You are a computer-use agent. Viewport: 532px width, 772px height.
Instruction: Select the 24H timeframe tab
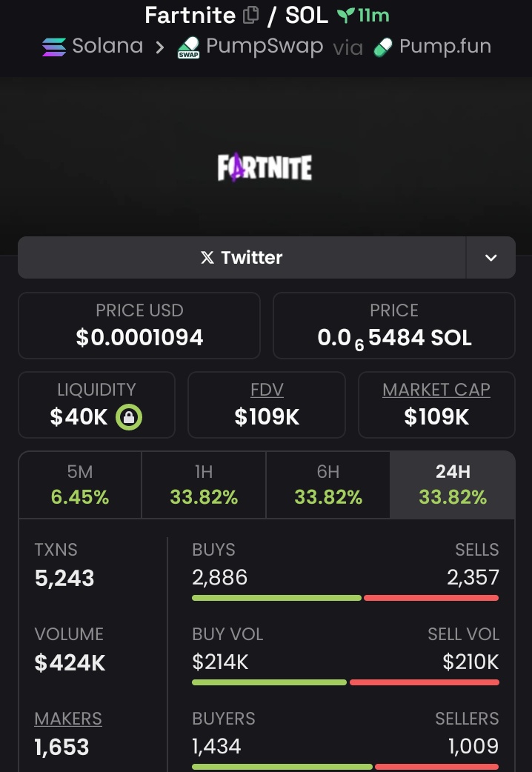point(453,485)
